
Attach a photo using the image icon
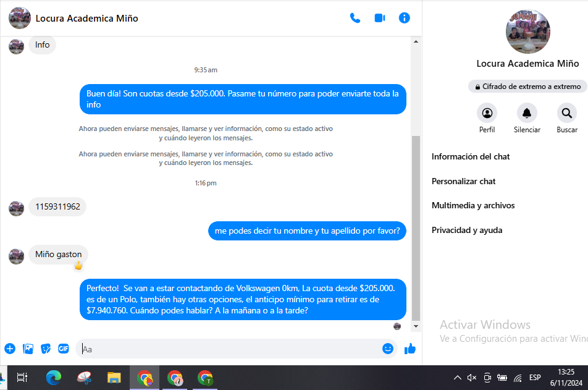28,349
